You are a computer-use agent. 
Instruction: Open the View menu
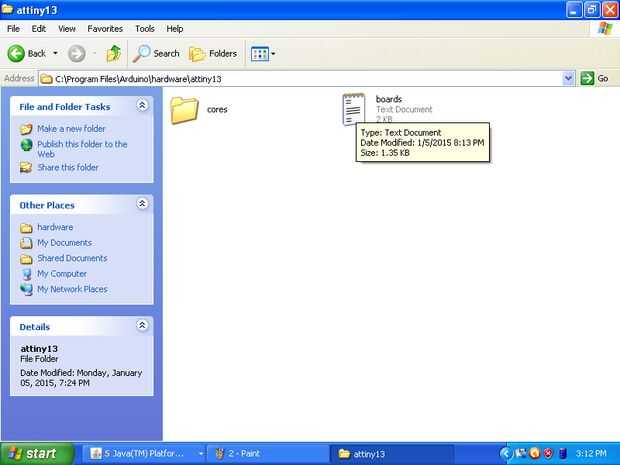pos(66,29)
